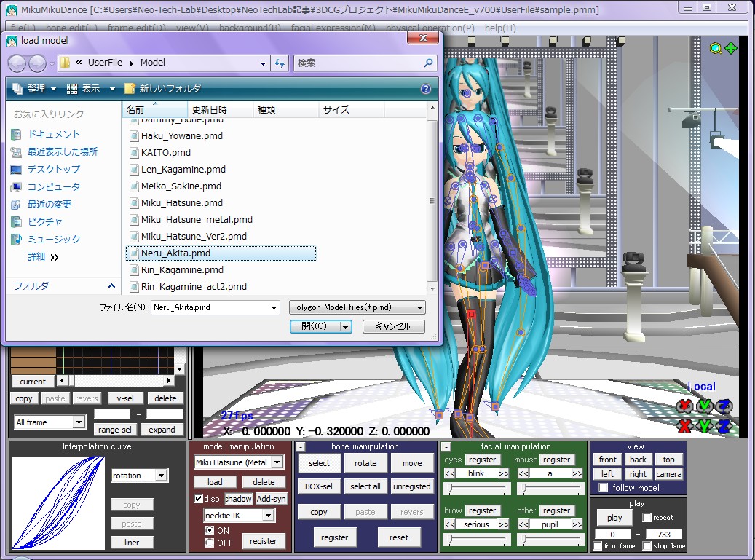
Task: Expand the 整理 organize menu
Action: 35,89
